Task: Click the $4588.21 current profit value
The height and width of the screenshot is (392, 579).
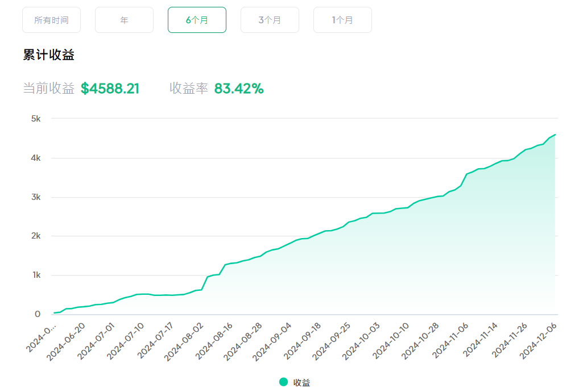Action: pos(110,89)
